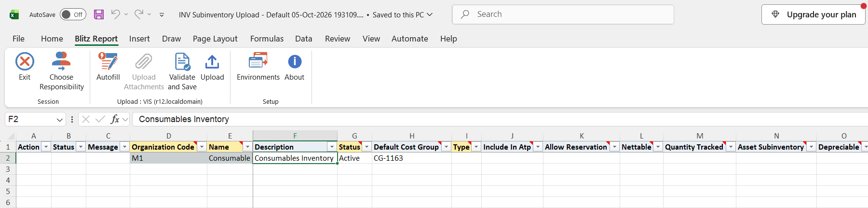Toggle AutoSave switch
868x208 pixels.
pyautogui.click(x=73, y=14)
